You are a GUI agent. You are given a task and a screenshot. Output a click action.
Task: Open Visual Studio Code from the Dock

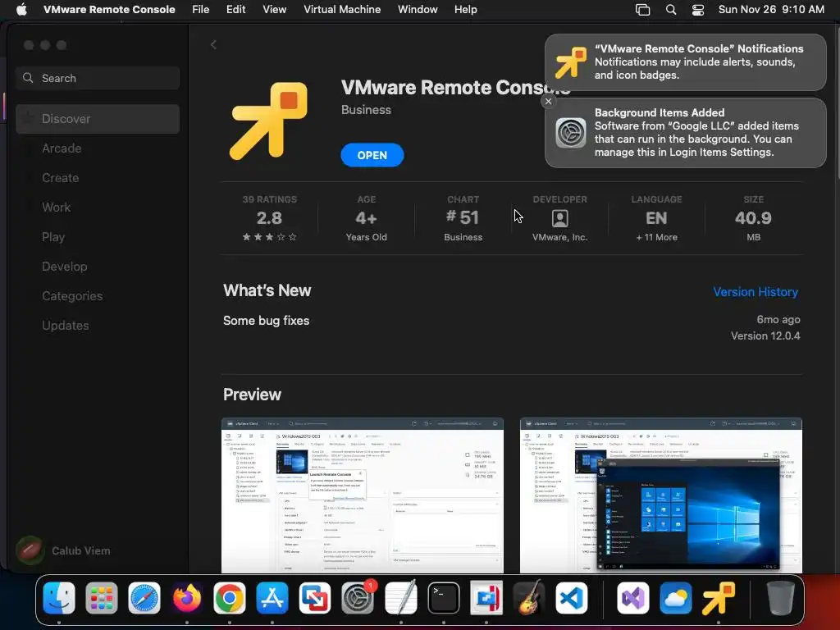(x=572, y=598)
